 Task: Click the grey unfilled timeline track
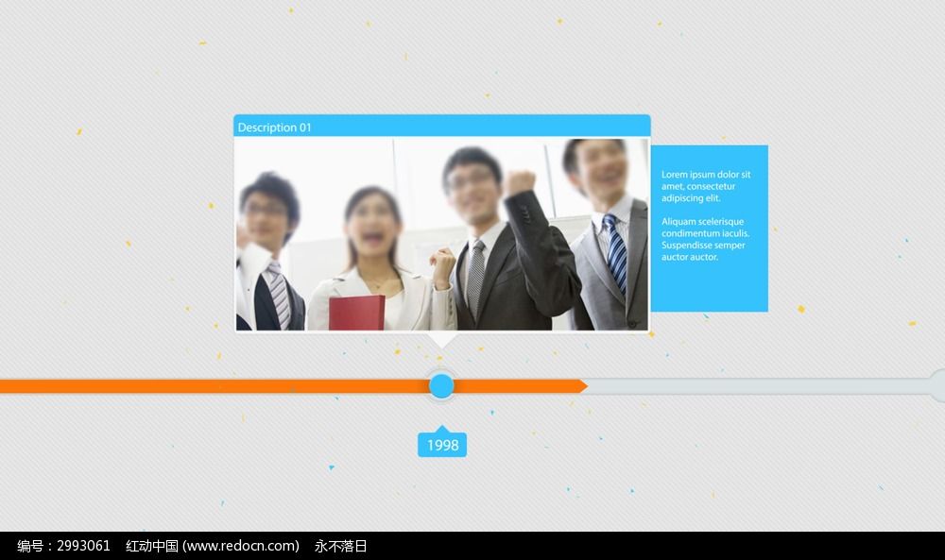(x=760, y=386)
